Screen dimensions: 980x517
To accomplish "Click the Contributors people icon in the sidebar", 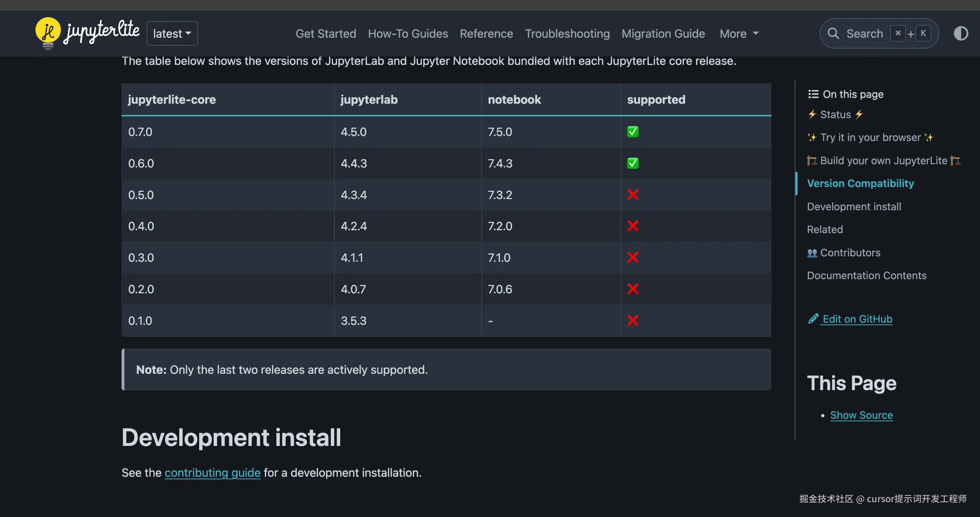I will [x=812, y=253].
